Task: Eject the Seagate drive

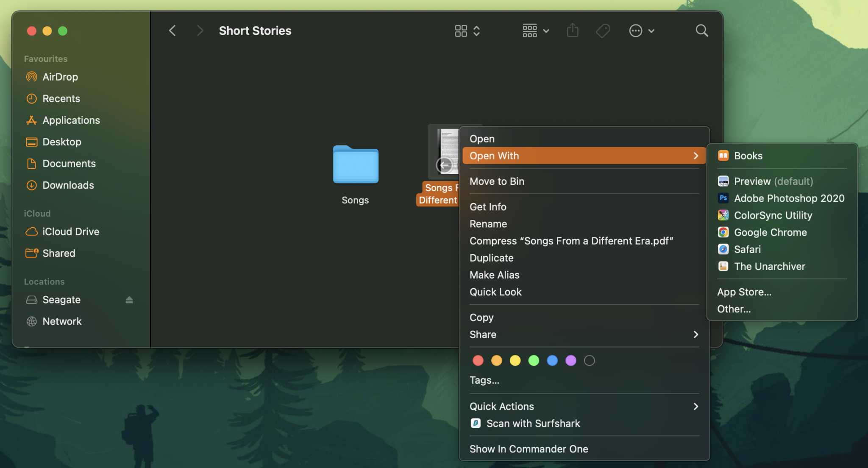Action: 129,300
